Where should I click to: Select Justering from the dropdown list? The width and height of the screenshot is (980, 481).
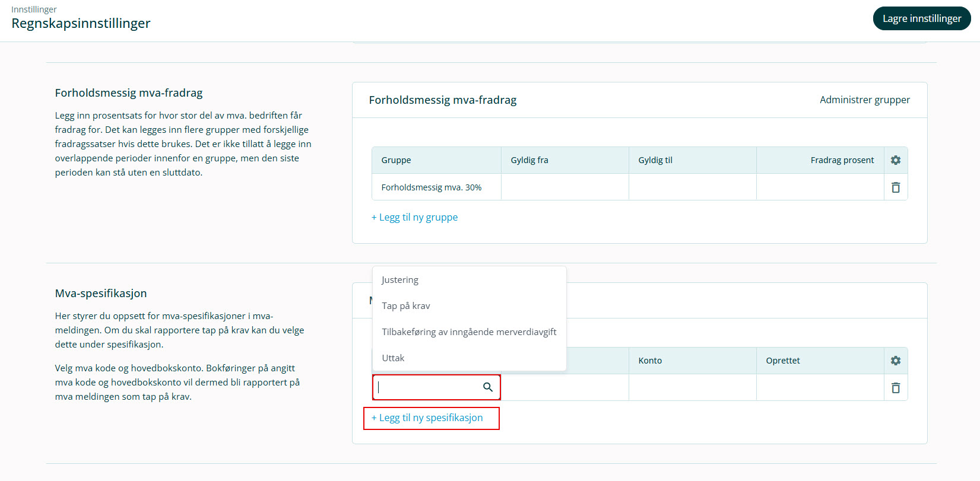coord(400,280)
